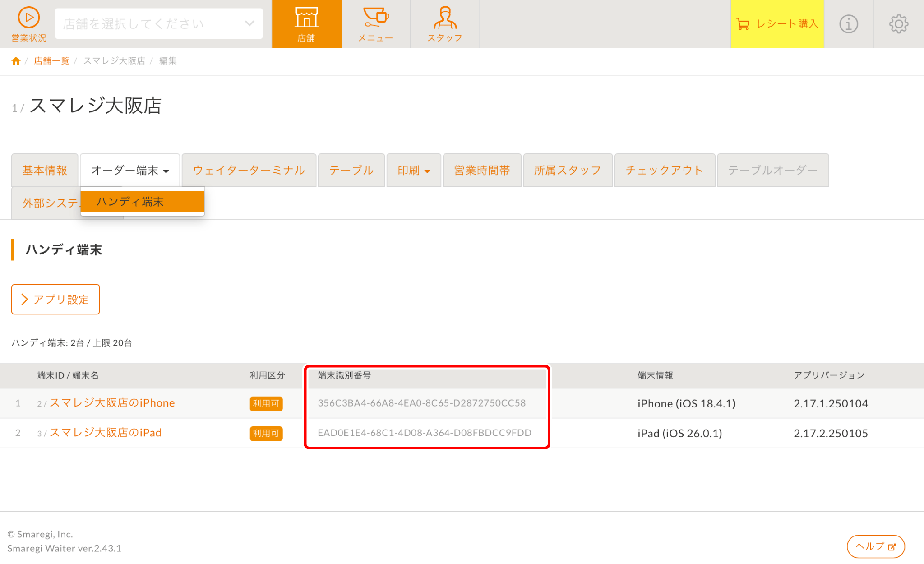Switch to the 基本情報 tab
The height and width of the screenshot is (564, 924).
pyautogui.click(x=45, y=170)
